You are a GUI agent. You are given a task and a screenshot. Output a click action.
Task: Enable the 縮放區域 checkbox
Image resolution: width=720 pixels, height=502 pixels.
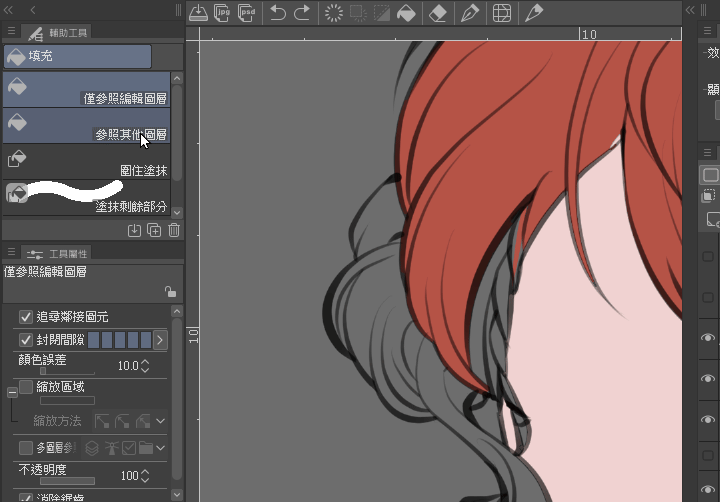point(26,387)
